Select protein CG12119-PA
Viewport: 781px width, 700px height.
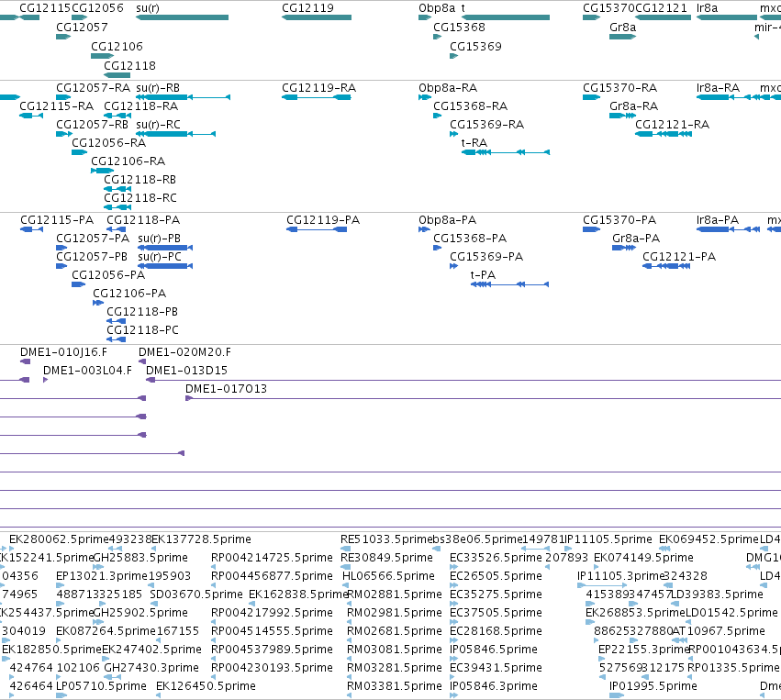323,220
